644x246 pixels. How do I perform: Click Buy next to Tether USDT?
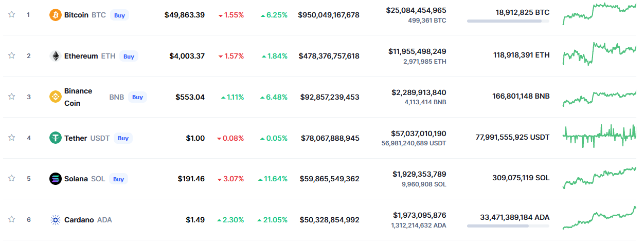pos(123,138)
